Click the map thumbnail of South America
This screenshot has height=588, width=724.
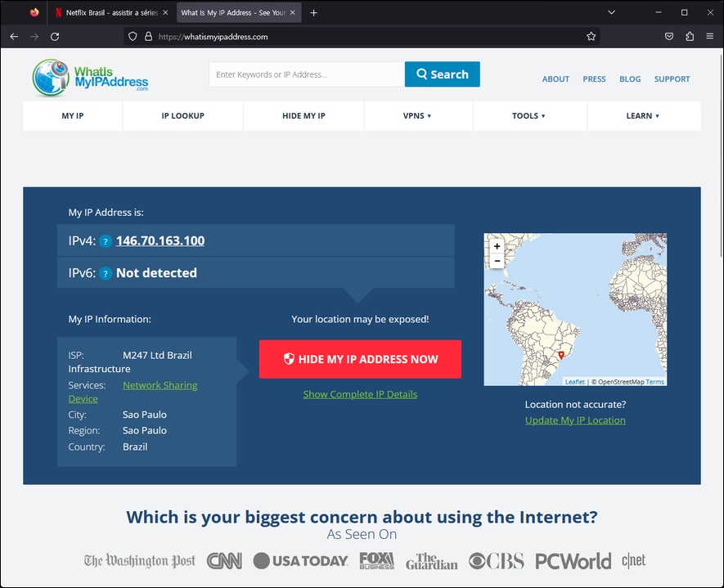click(575, 309)
